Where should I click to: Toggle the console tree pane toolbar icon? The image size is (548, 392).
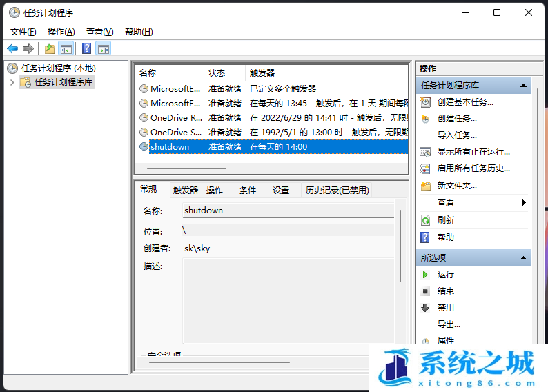point(66,48)
